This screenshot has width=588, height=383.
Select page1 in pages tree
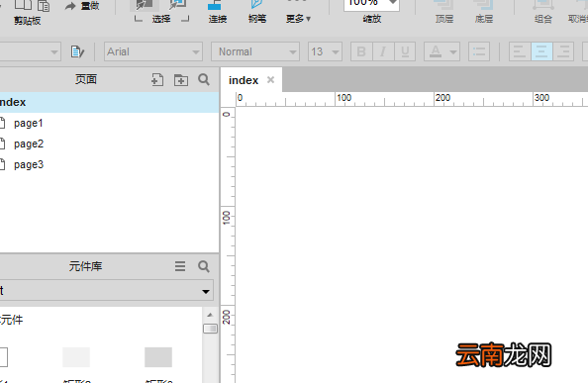tap(29, 123)
